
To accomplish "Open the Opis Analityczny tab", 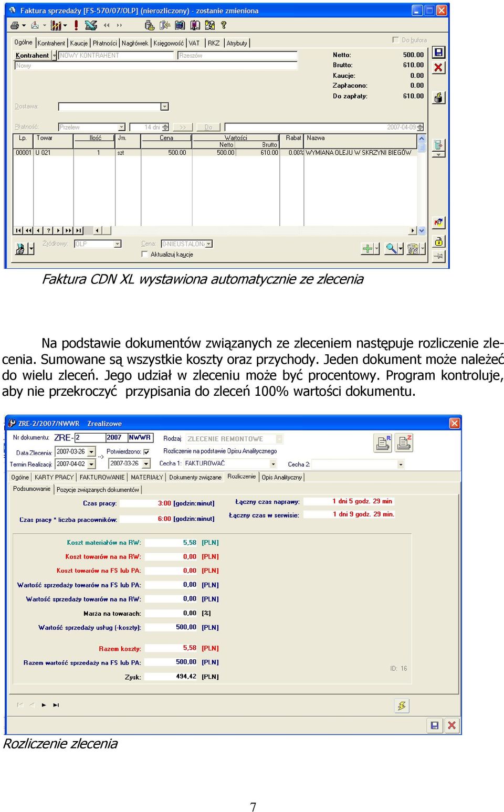I will pyautogui.click(x=282, y=477).
